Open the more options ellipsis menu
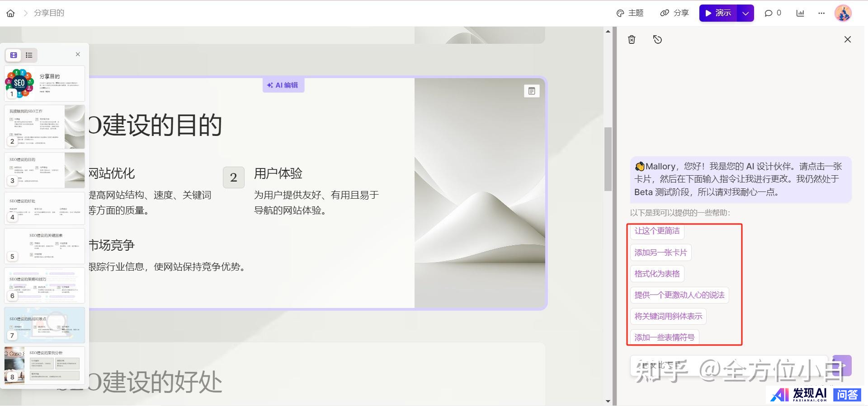The width and height of the screenshot is (868, 406). pos(821,13)
